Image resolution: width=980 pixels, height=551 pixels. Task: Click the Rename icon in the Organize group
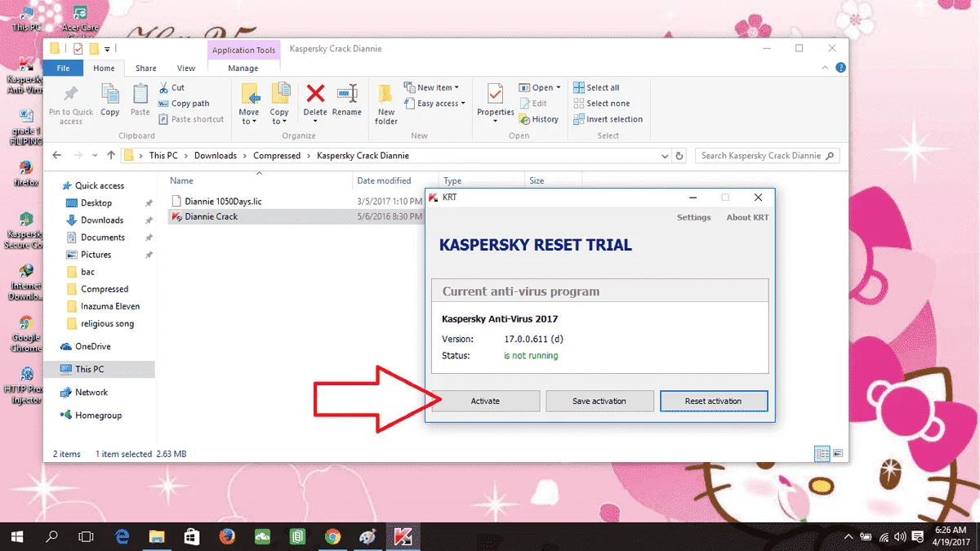coord(346,94)
